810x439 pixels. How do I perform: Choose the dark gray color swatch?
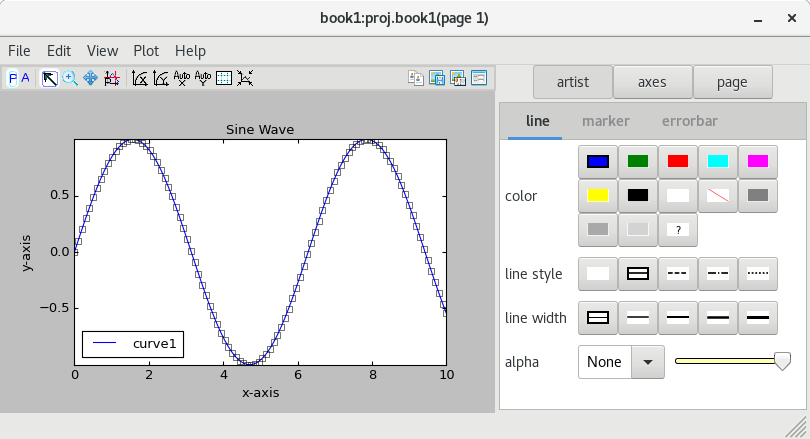758,196
